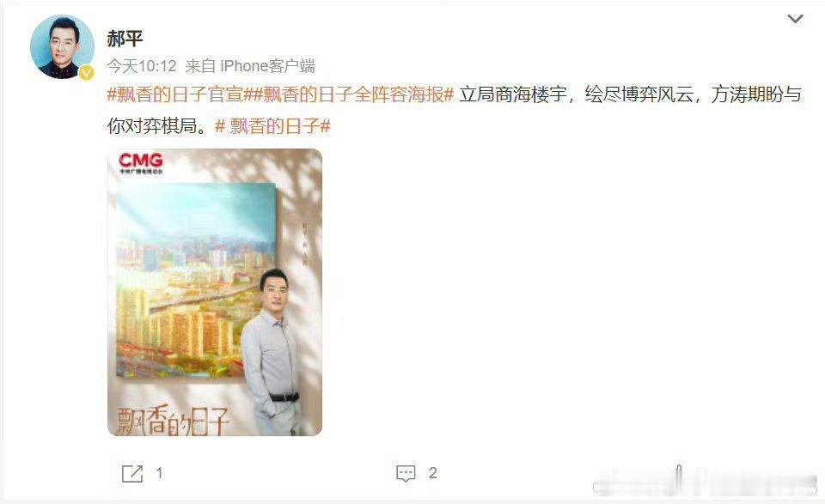Click the yellow verified V badge

(x=86, y=72)
